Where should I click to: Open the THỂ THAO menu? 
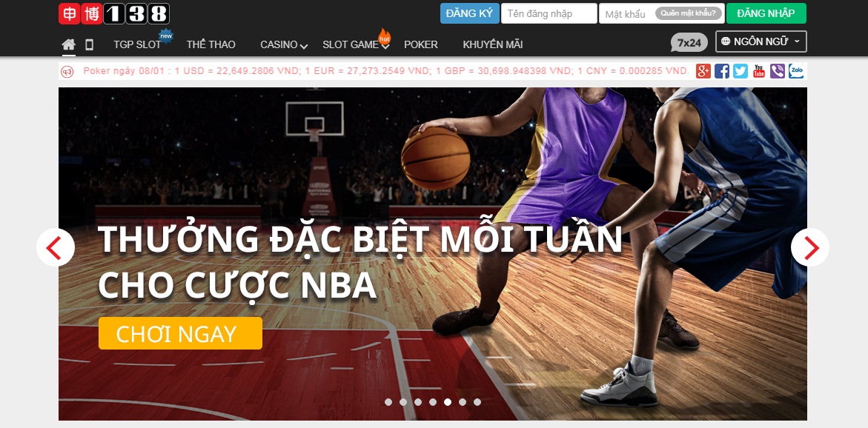click(x=211, y=44)
